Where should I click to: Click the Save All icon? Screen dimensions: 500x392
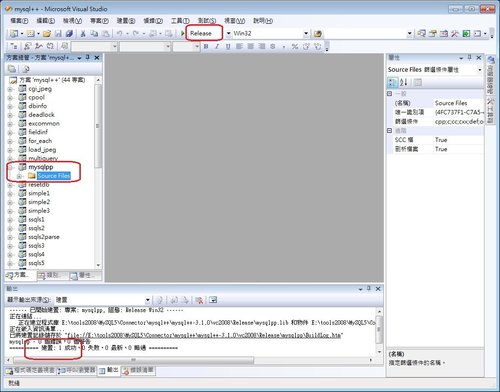coord(69,34)
